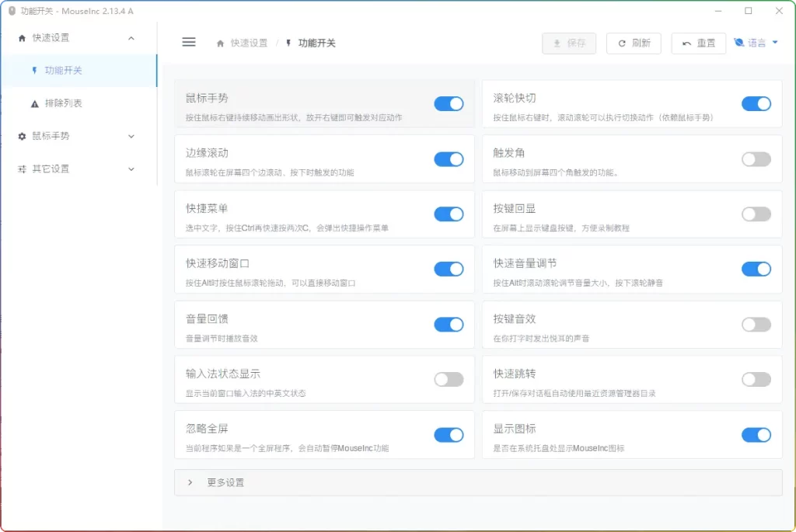Open 排除列表 in sidebar
This screenshot has width=796, height=532.
79,103
